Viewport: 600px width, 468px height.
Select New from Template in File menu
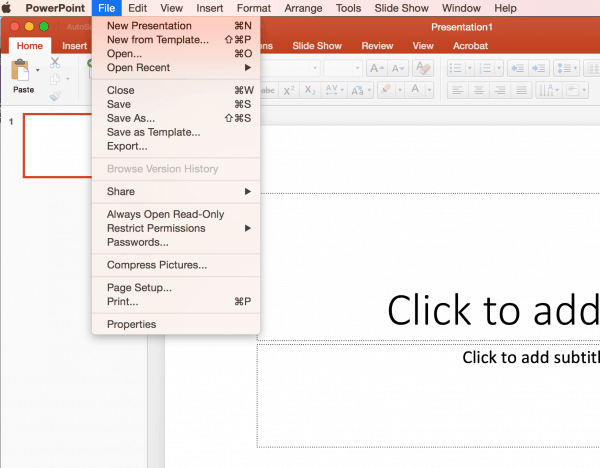click(x=176, y=40)
